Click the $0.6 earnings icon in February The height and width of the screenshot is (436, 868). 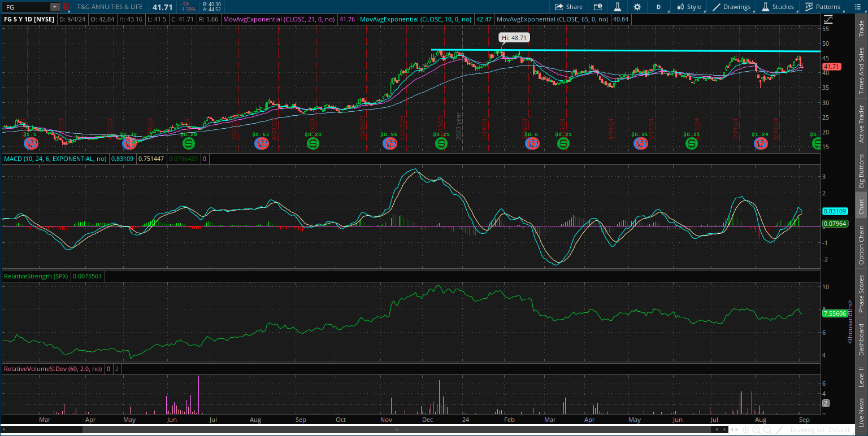pyautogui.click(x=532, y=143)
